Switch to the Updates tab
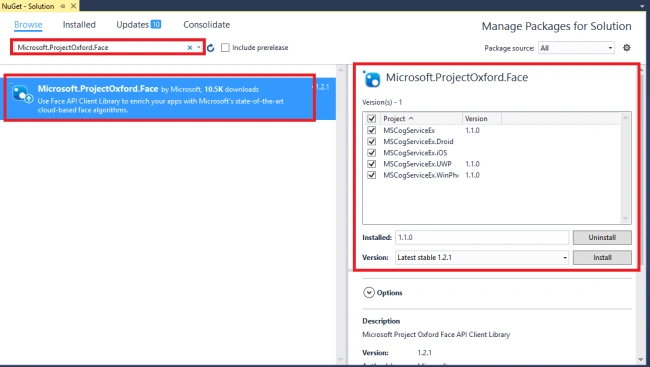This screenshot has height=367, width=650. tap(138, 25)
